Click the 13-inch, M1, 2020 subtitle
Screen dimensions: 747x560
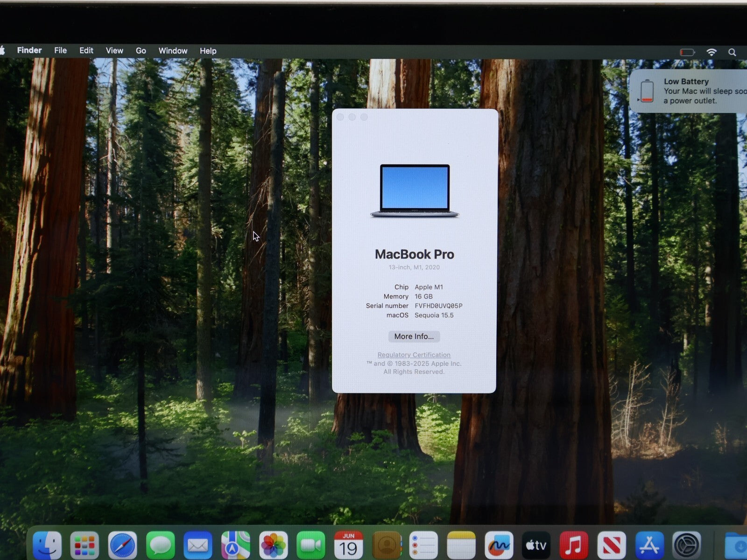(x=414, y=267)
